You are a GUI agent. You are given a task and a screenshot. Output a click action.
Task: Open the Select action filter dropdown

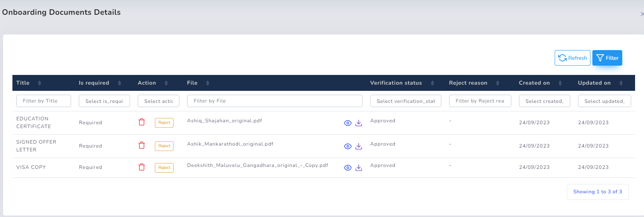click(x=158, y=101)
